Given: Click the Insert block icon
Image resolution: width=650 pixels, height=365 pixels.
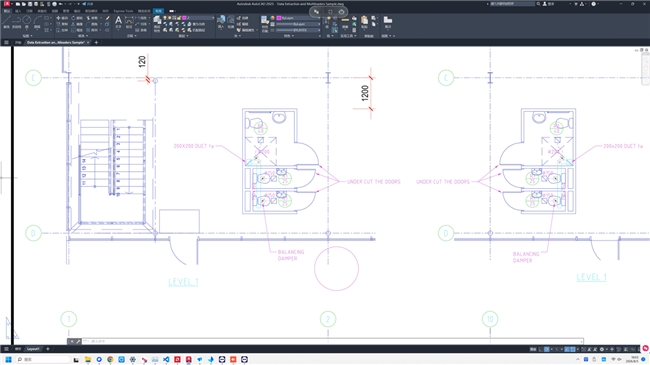Looking at the screenshot, I should pos(221,21).
